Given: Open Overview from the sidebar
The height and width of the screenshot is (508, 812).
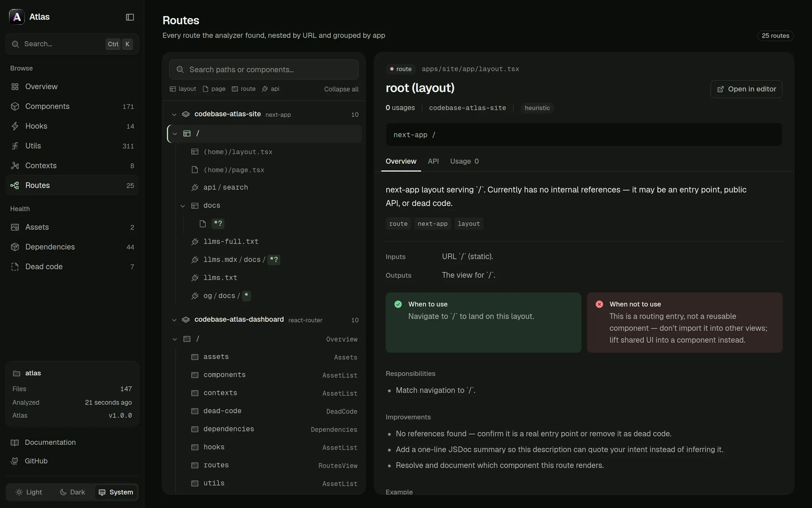Looking at the screenshot, I should point(72,87).
